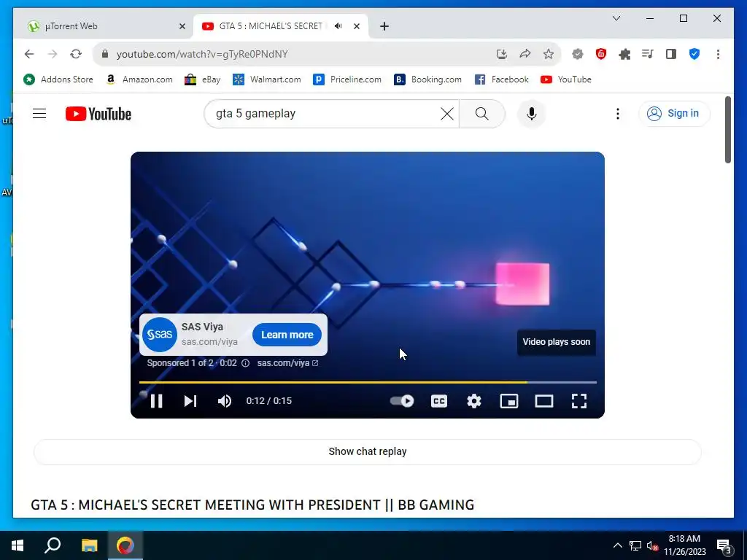Open ad info circle next to Sponsored
The height and width of the screenshot is (560, 747).
245,363
